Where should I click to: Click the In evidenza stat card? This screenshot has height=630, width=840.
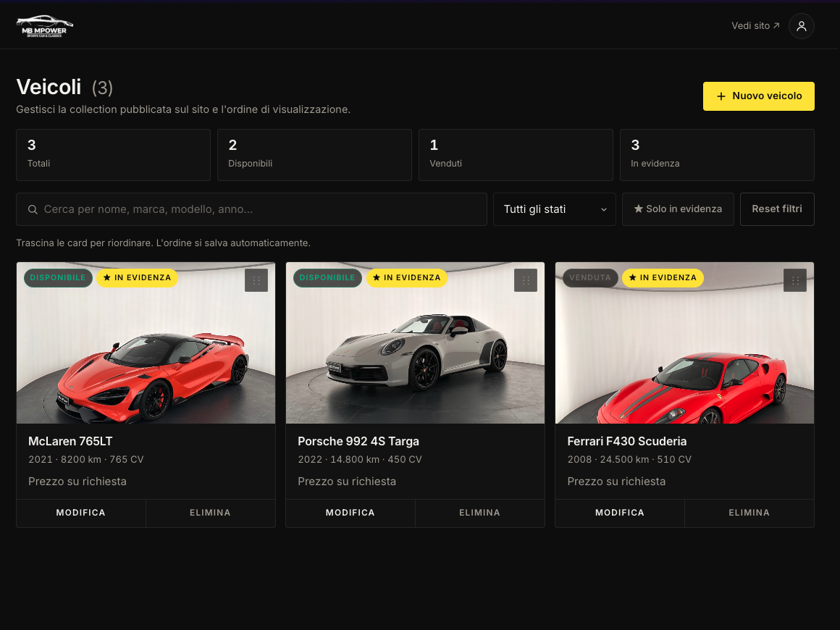pos(717,155)
